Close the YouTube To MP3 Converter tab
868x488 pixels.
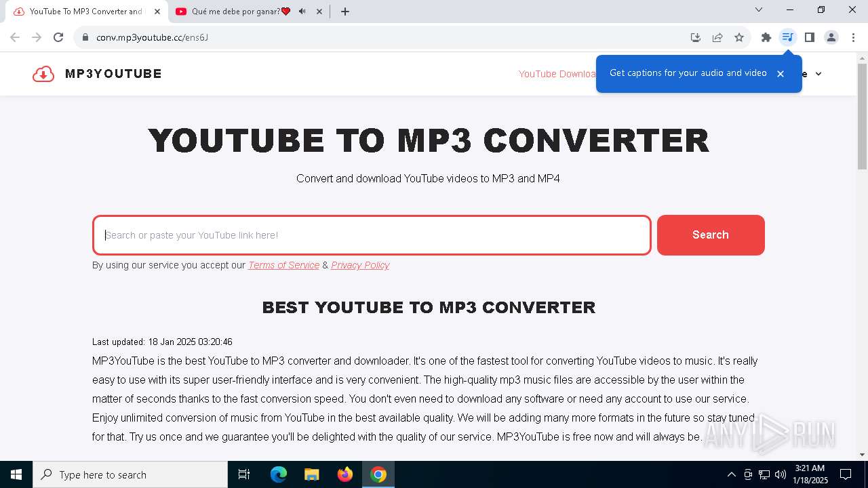pos(157,12)
